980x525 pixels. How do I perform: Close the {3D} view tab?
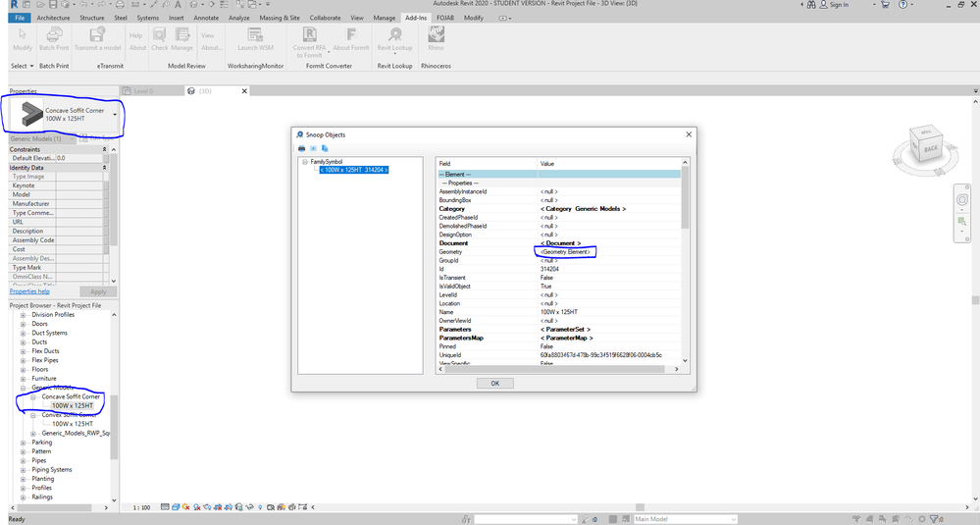coord(244,91)
